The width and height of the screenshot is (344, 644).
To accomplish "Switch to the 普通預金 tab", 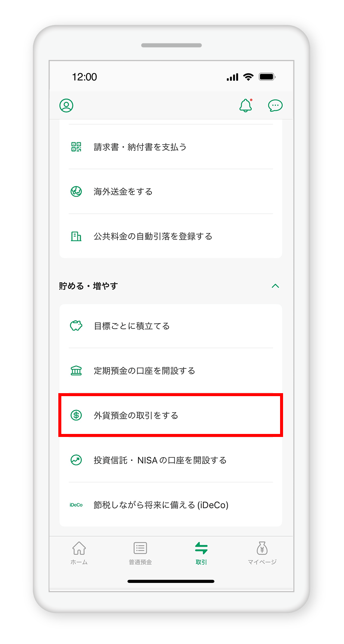I will 140,553.
